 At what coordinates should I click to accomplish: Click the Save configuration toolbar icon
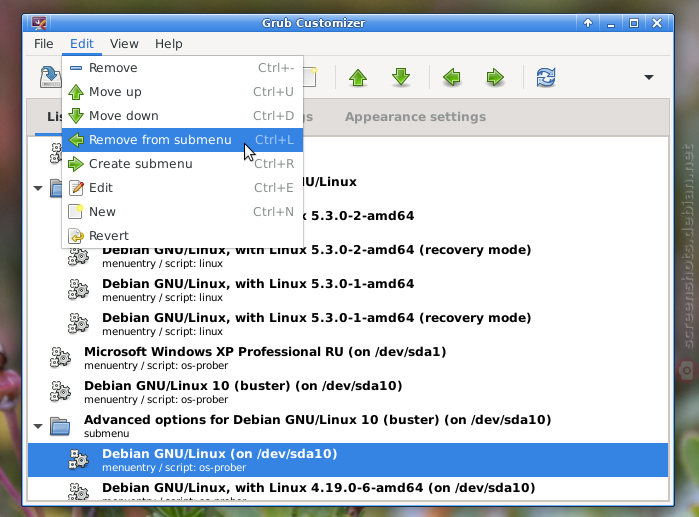(x=50, y=77)
